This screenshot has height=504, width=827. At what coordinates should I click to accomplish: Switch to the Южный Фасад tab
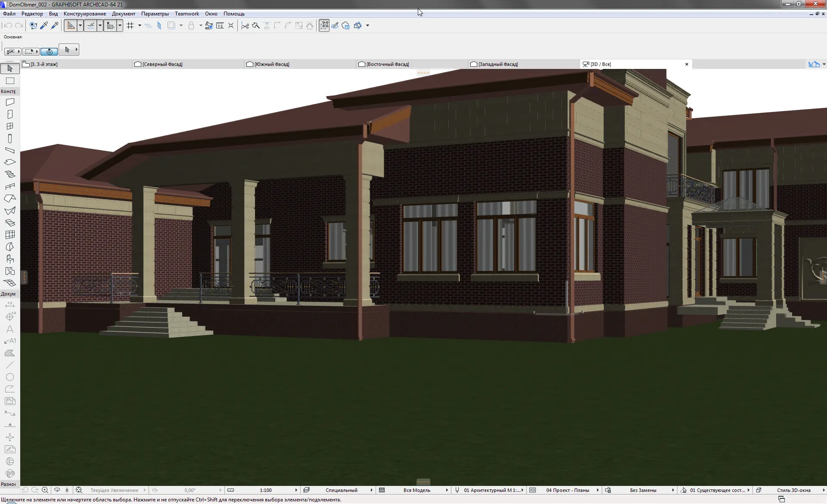[x=272, y=64]
